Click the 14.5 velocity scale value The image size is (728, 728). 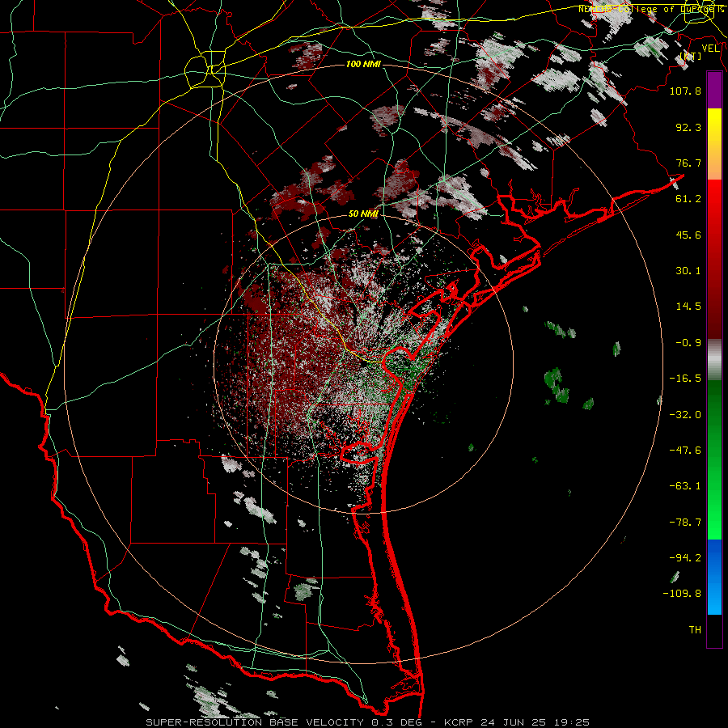pyautogui.click(x=688, y=307)
